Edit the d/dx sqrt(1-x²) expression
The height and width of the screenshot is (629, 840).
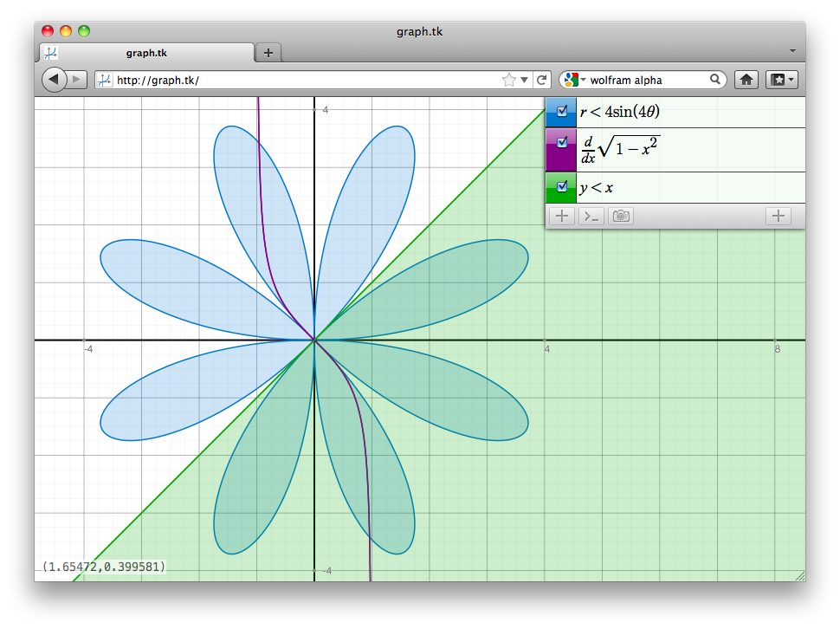tap(690, 150)
